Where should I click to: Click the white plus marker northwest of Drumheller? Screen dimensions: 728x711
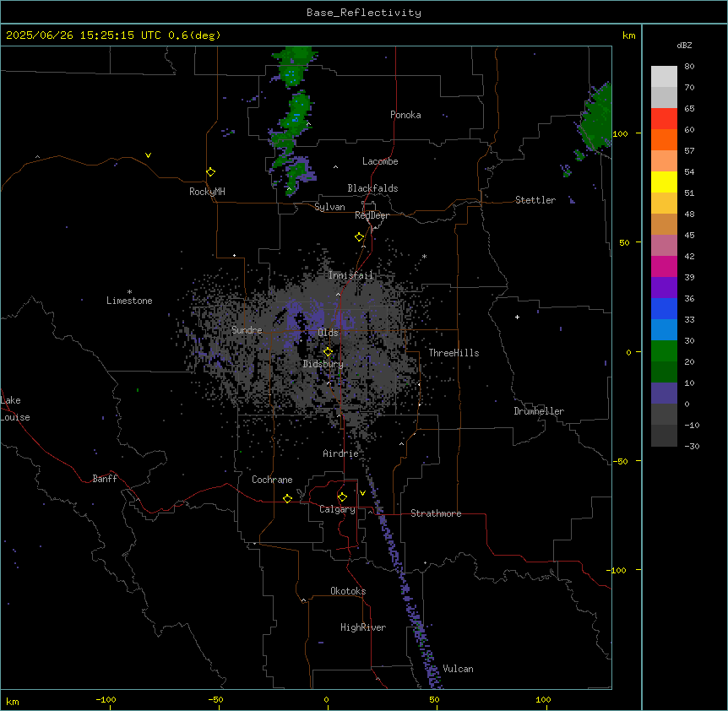pyautogui.click(x=517, y=317)
